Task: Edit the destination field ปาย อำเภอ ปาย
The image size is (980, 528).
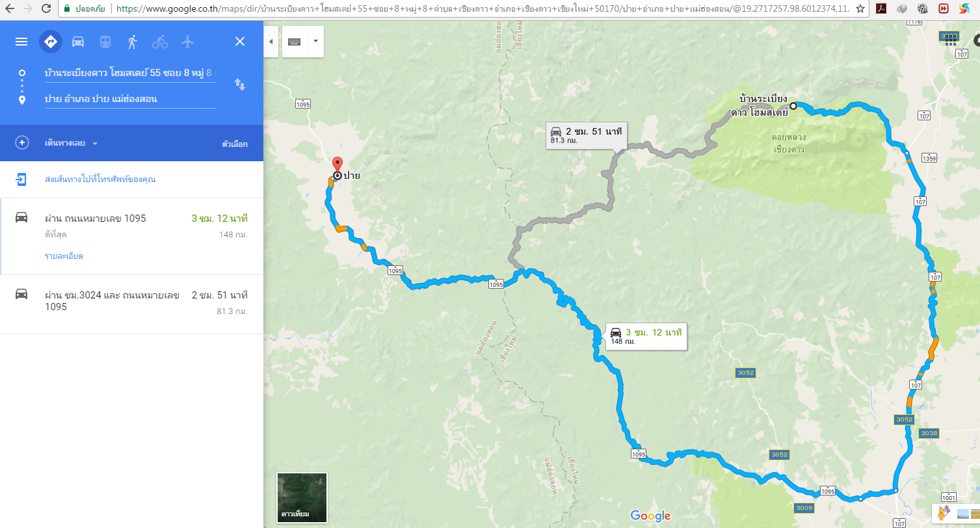Action: tap(130, 99)
